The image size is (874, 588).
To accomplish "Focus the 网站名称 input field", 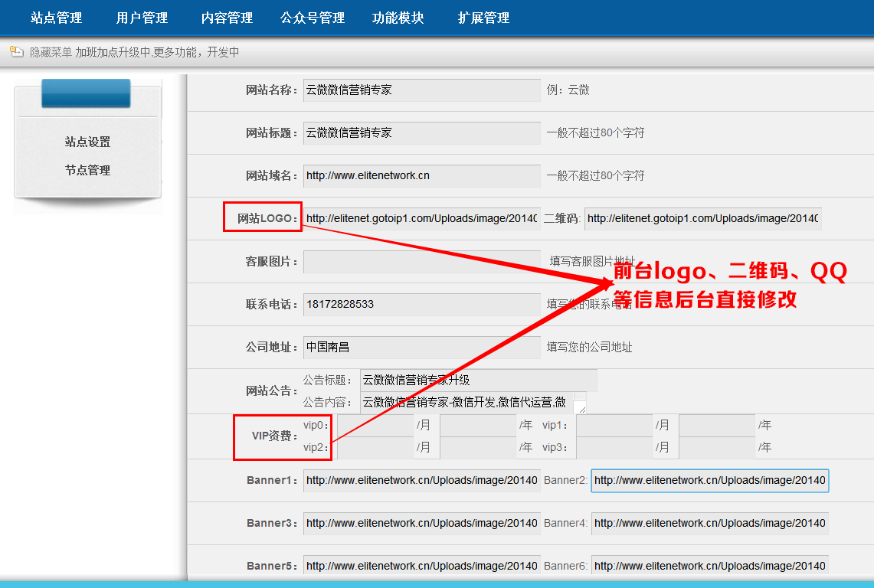I will 422,90.
